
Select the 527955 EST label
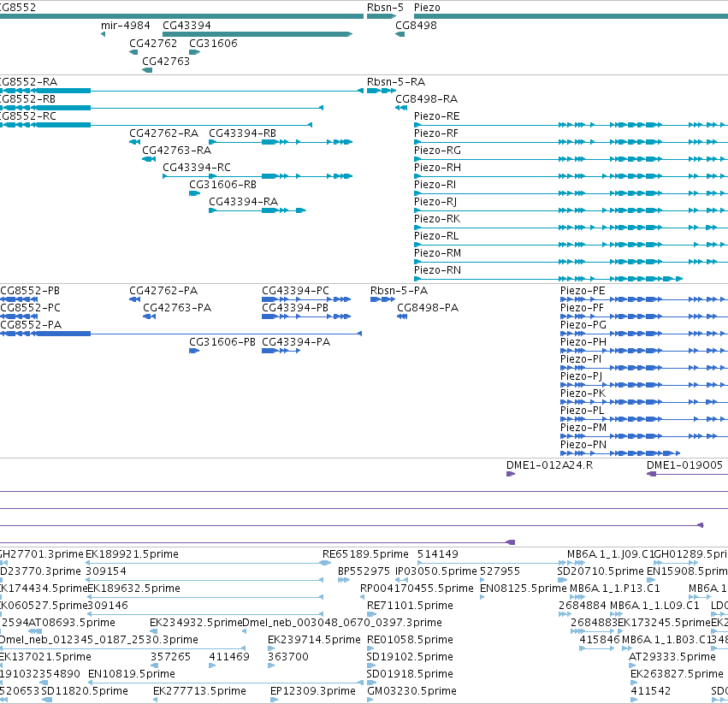tap(500, 571)
